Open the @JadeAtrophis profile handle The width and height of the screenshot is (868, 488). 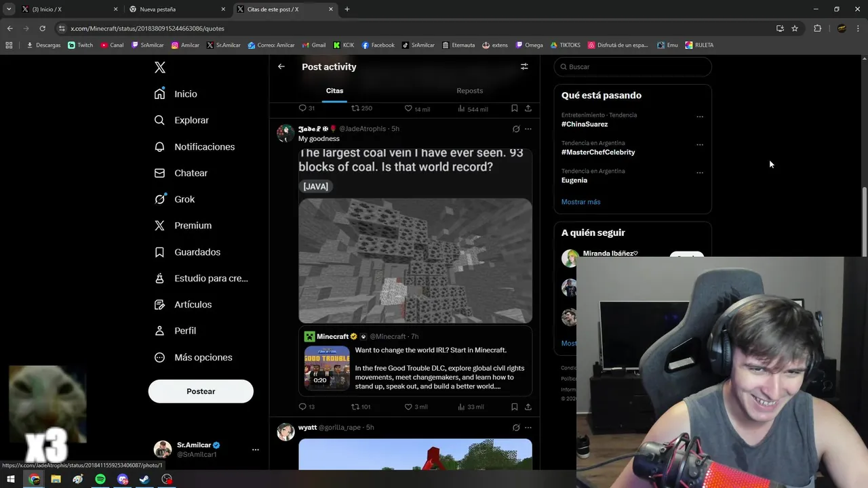pos(362,129)
